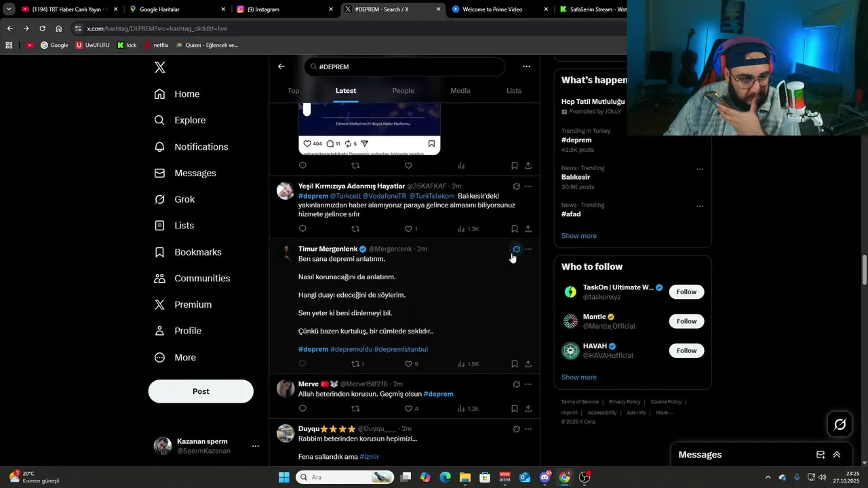Open Premium in the sidebar
The height and width of the screenshot is (488, 868).
pos(183,304)
